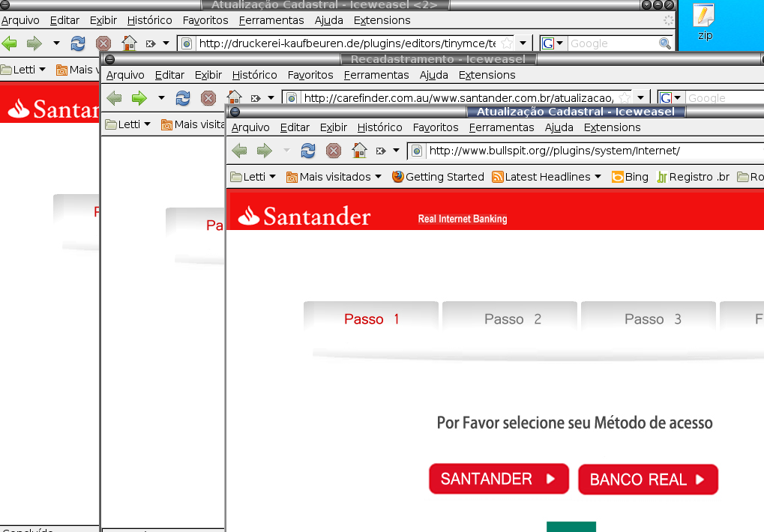Screen dimensions: 764x532
Task: Click Back arrow in rear Atualização Cadastral <2> window
Action: 9,43
